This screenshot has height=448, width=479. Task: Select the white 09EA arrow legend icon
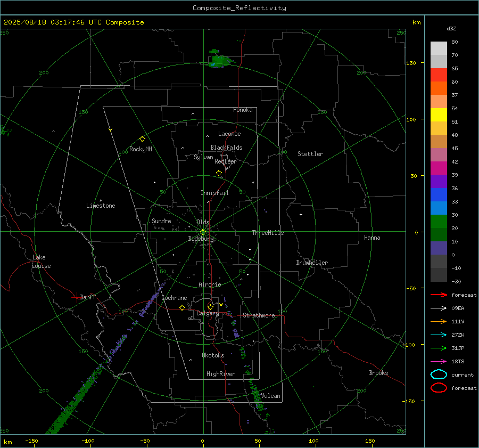click(x=439, y=308)
